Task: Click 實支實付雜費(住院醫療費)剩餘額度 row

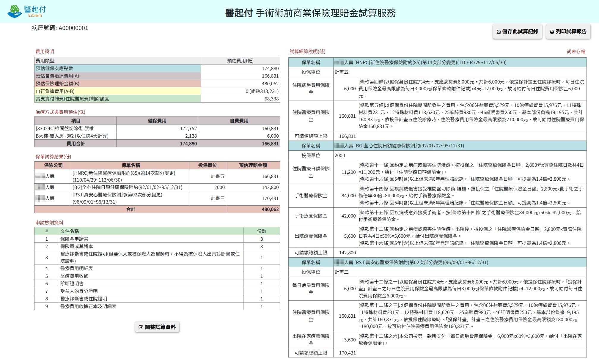Action: (157, 99)
